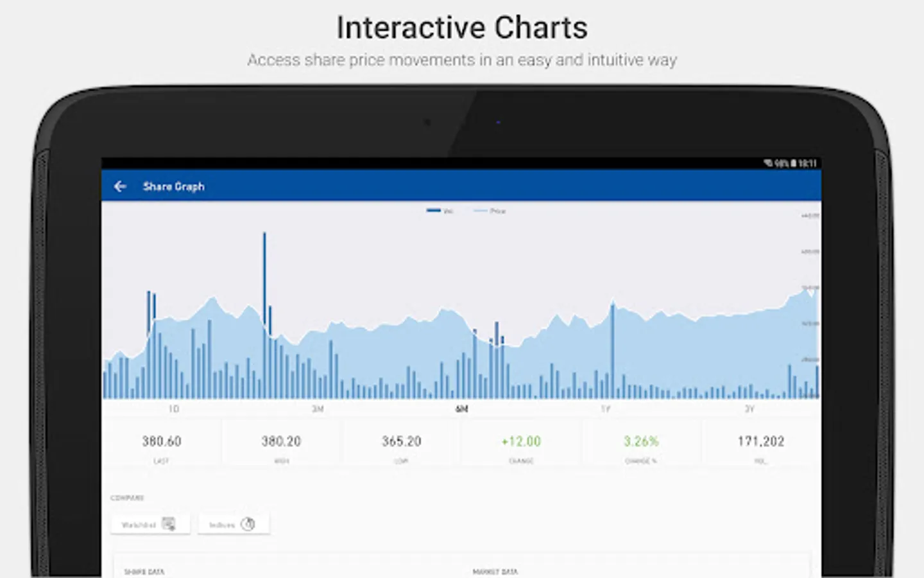Image resolution: width=924 pixels, height=578 pixels.
Task: Click the change percent 3.26%
Action: click(641, 441)
